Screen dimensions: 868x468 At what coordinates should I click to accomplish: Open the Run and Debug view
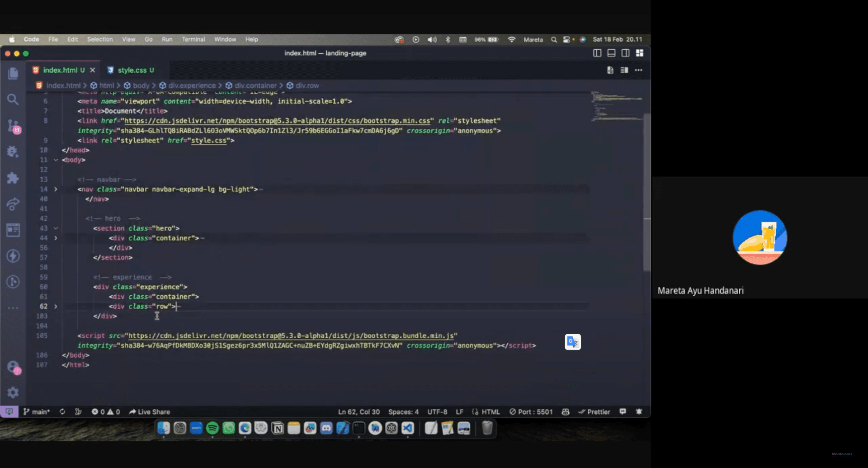coord(13,151)
